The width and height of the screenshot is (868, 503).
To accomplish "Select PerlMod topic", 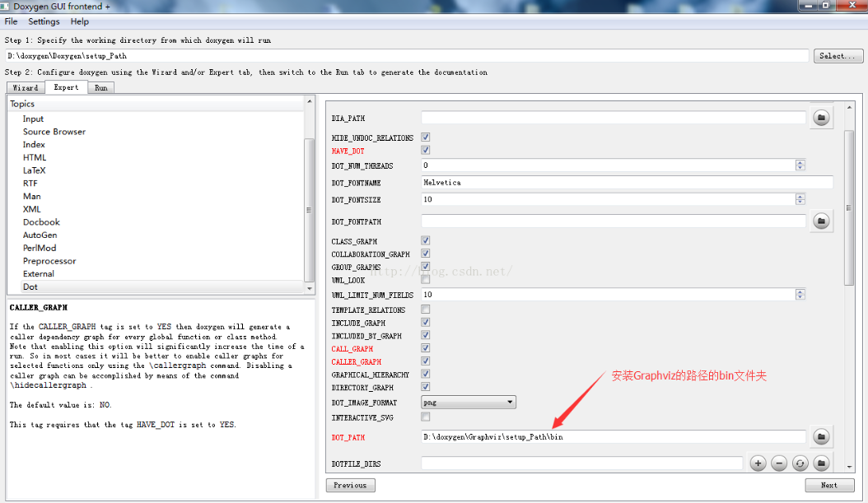I will tap(40, 248).
